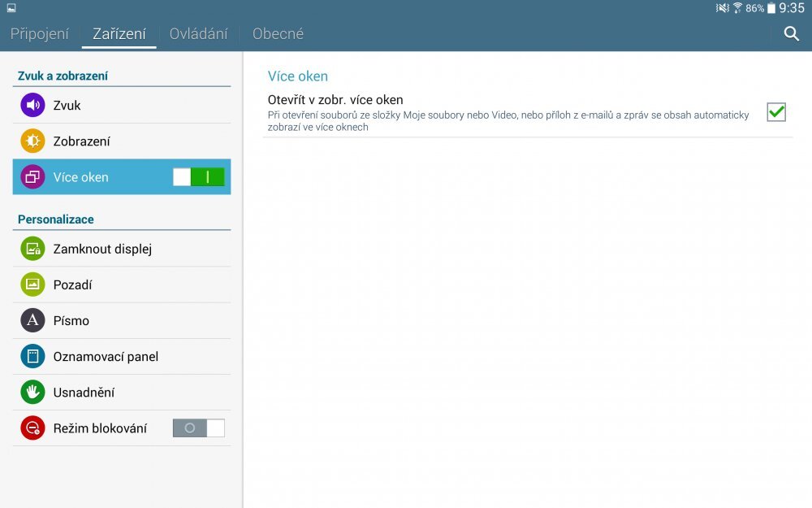Image resolution: width=812 pixels, height=508 pixels.
Task: Tap the battery indicator in status bar
Action: coord(771,8)
